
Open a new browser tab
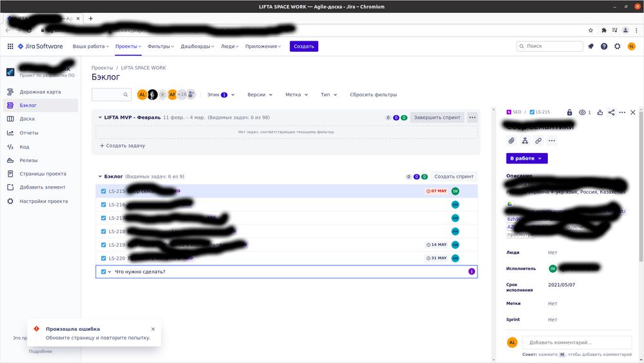point(91,19)
